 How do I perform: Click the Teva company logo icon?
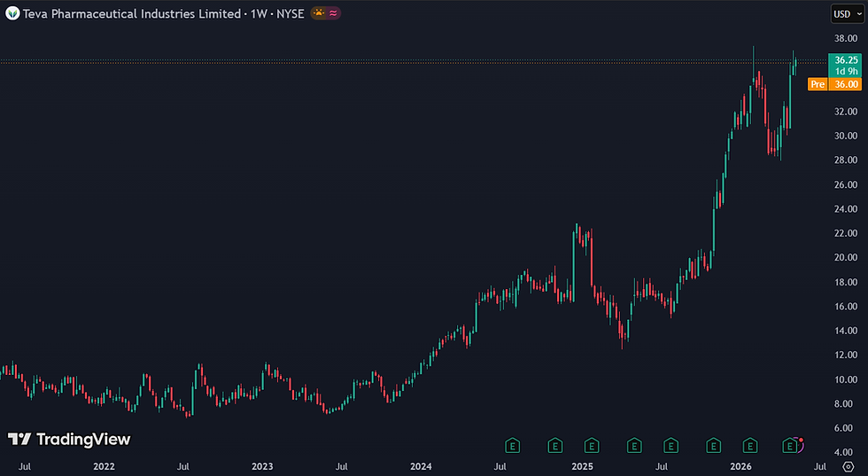click(x=12, y=14)
